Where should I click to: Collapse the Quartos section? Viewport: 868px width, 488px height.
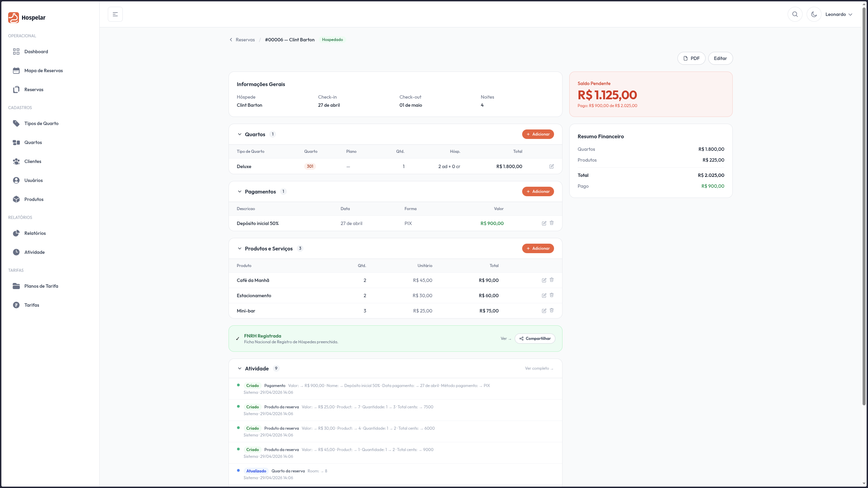(240, 135)
